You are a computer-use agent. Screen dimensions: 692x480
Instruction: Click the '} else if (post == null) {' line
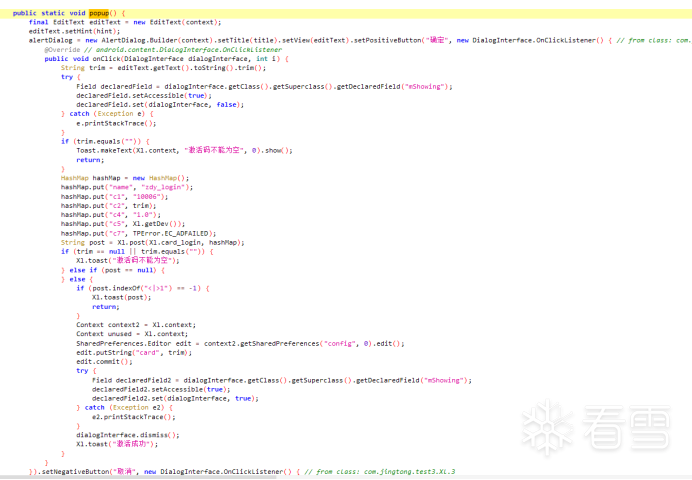[x=113, y=270]
